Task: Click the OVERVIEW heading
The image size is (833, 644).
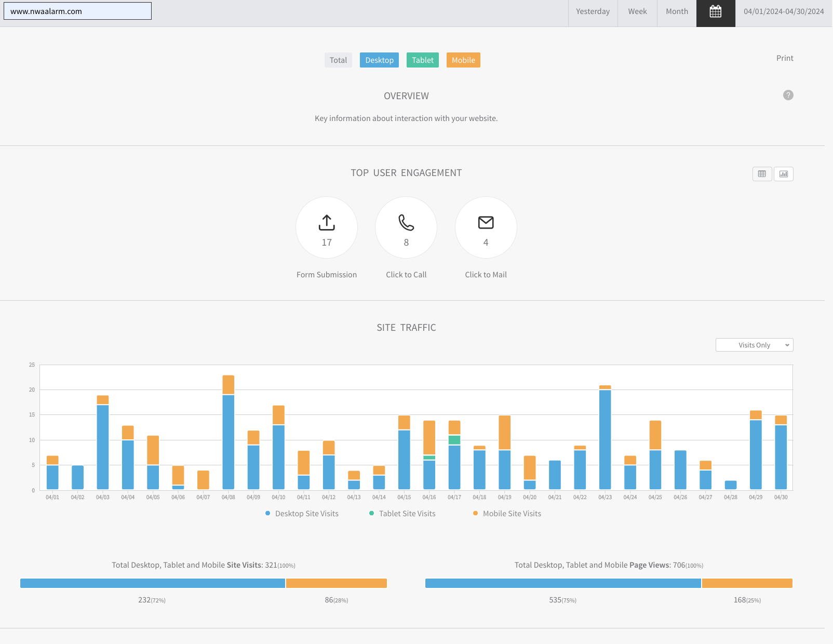Action: click(406, 96)
